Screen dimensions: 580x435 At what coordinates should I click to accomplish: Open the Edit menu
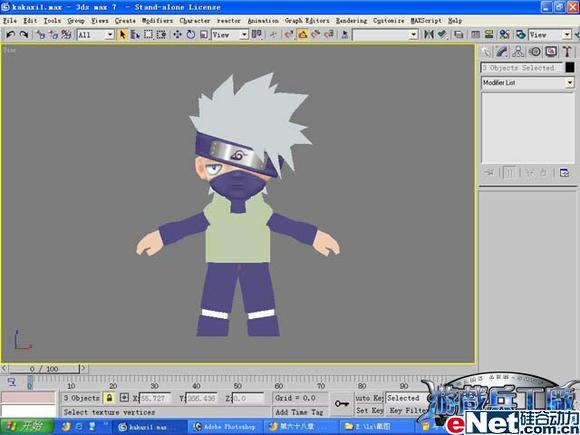coord(30,21)
